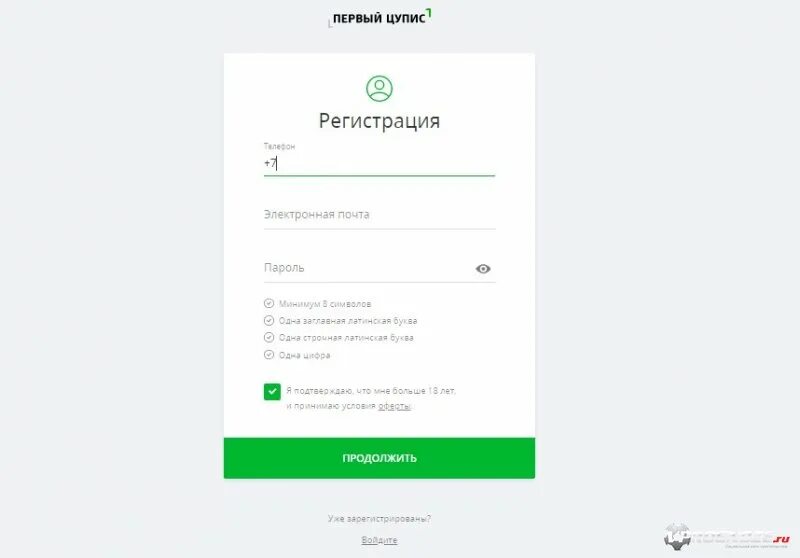
Task: Click the Пароль input field
Action: pyautogui.click(x=367, y=268)
